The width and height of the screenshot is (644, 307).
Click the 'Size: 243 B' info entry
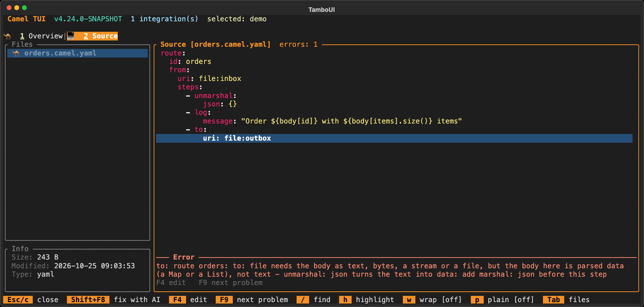tap(35, 257)
